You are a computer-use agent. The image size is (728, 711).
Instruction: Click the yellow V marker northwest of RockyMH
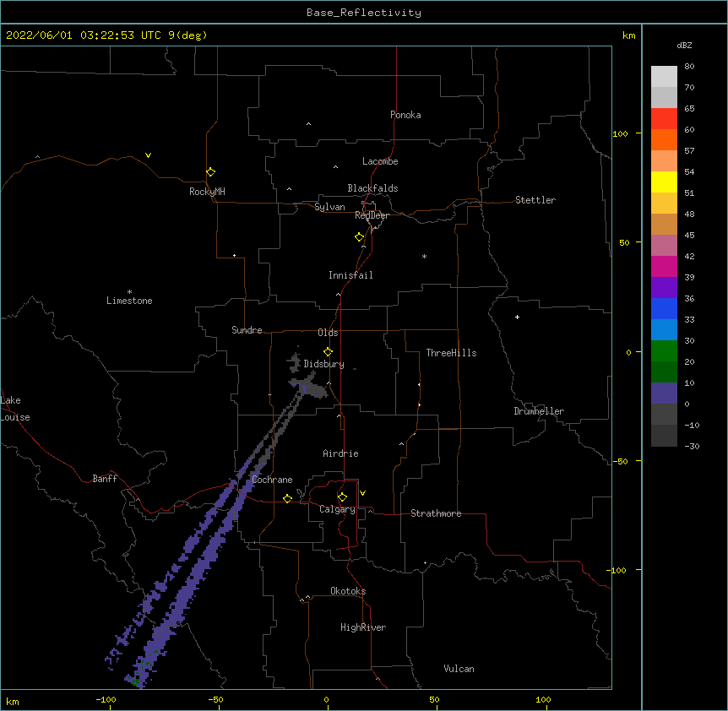pyautogui.click(x=148, y=155)
